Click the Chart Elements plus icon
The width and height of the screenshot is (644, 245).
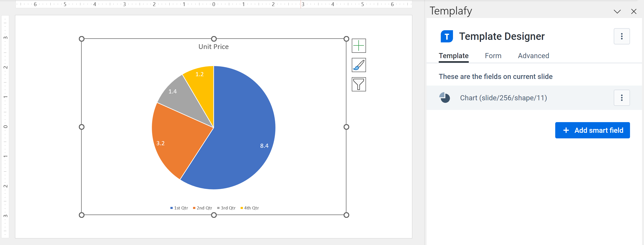[358, 46]
